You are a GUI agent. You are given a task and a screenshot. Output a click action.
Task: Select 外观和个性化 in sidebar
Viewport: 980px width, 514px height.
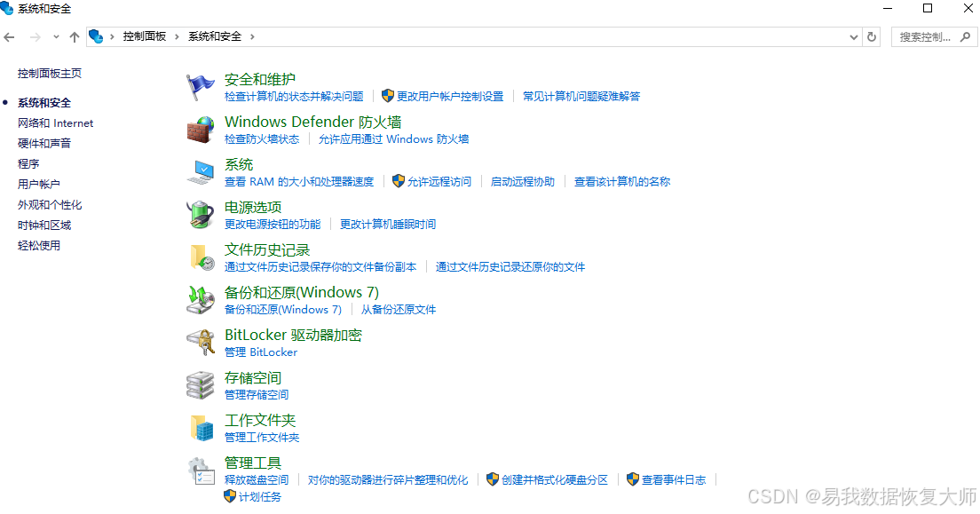50,205
